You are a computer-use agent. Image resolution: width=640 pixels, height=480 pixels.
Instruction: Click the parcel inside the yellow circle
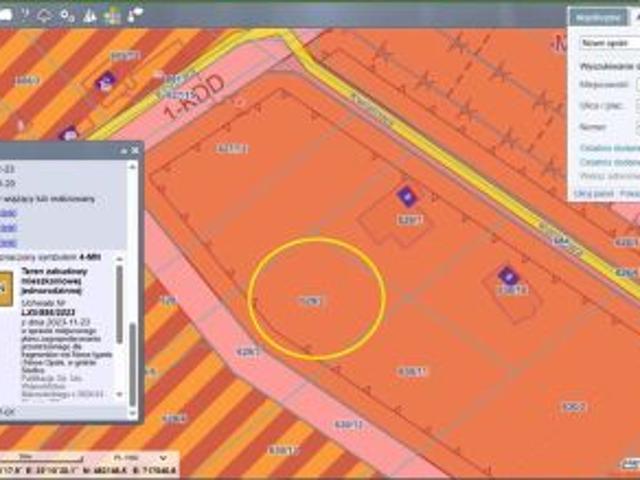click(312, 299)
